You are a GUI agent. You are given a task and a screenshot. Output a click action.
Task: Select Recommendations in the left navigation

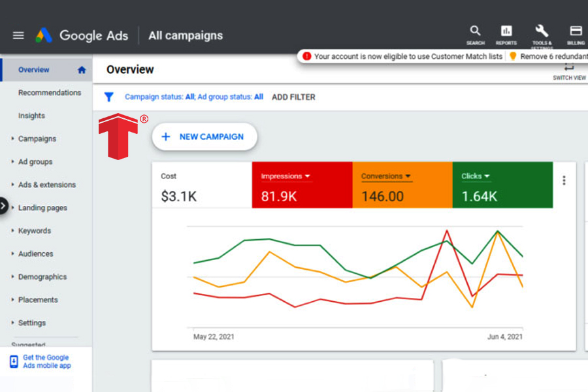coord(50,93)
